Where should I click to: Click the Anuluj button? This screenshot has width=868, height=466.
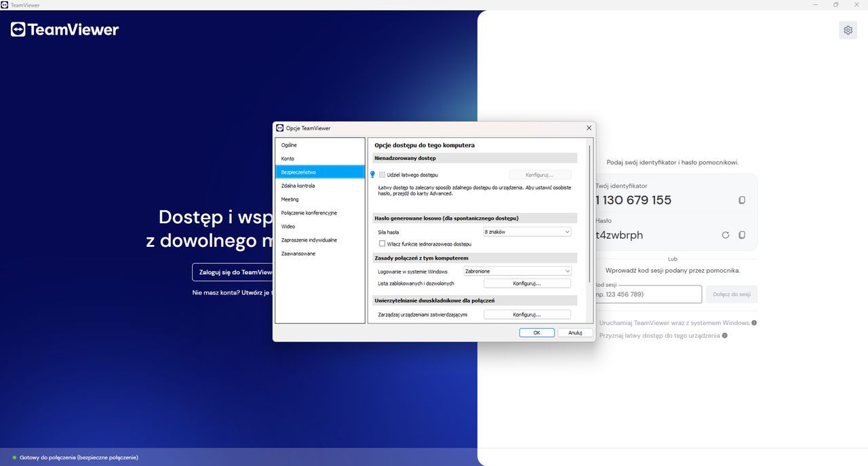(575, 333)
